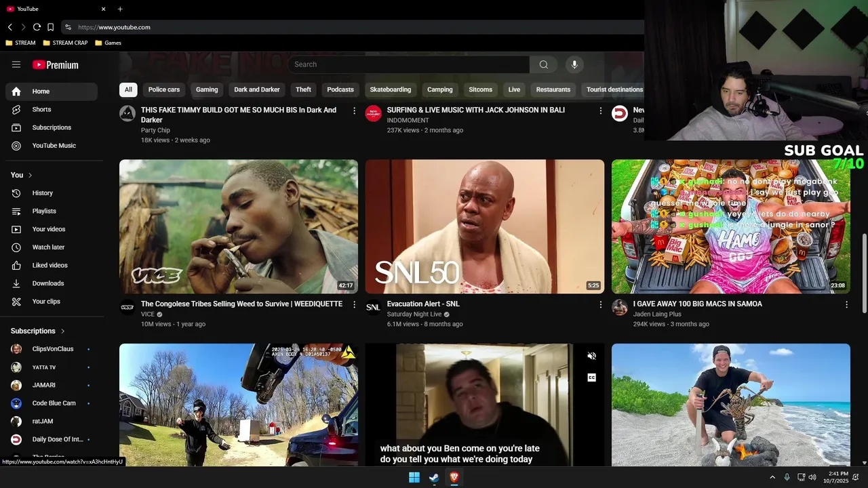Screen dimensions: 868x488
Task: Click the YouTube Premium logo
Action: [56, 65]
